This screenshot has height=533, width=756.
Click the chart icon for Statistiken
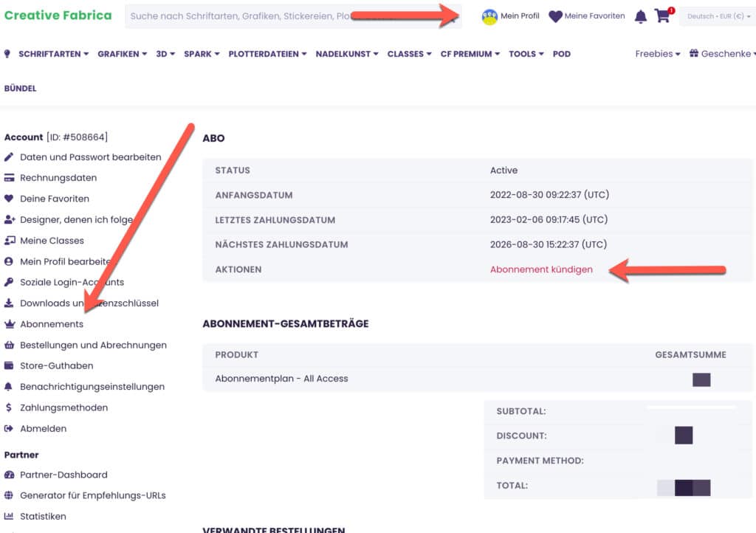coord(9,516)
